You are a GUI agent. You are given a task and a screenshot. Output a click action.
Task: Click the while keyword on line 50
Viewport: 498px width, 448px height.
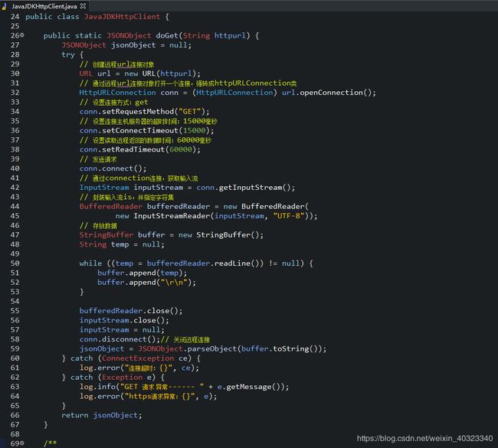pyautogui.click(x=90, y=263)
